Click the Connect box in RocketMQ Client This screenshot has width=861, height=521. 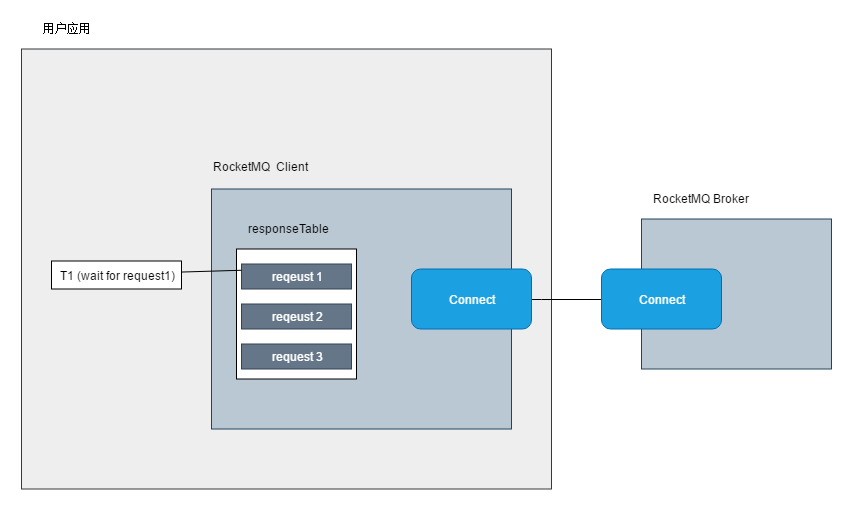(x=471, y=299)
